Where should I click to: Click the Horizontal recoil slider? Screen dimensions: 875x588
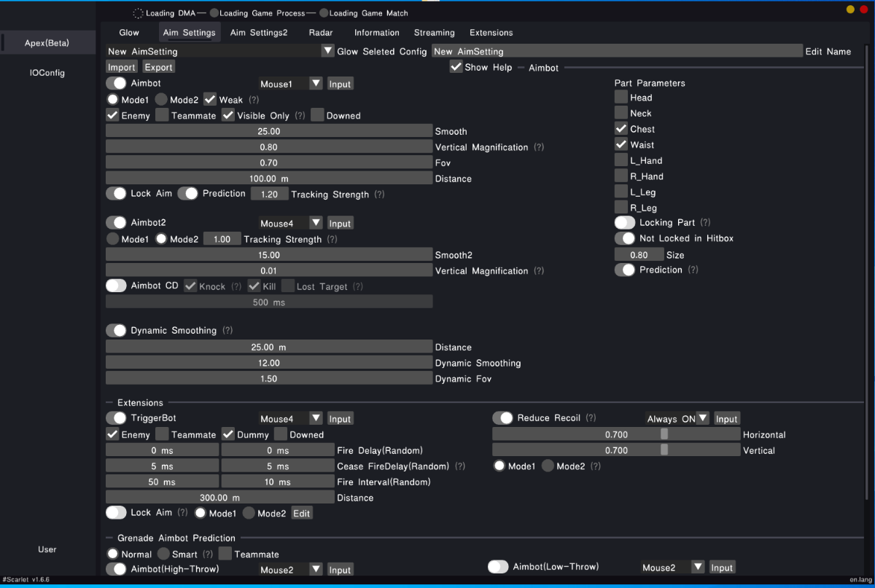(616, 435)
